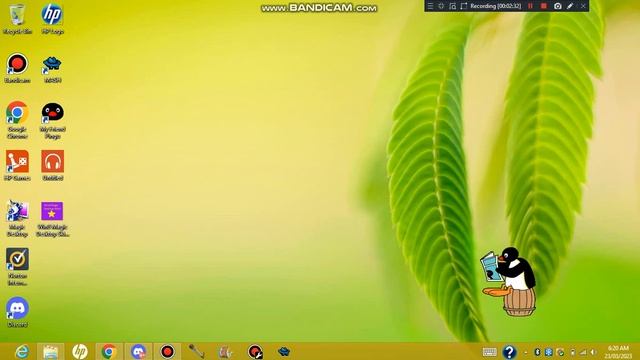Select the Bandicam desktop shortcut
Viewport: 640px width, 360px height.
[x=17, y=68]
